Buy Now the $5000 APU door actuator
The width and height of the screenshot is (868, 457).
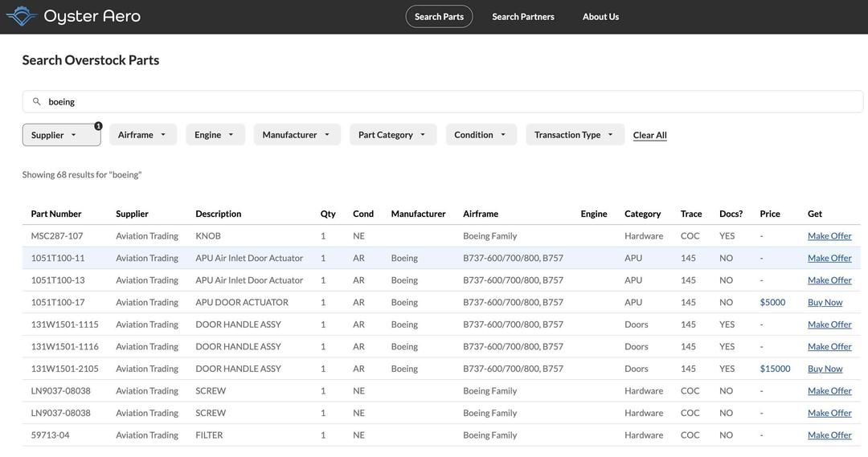pos(825,303)
